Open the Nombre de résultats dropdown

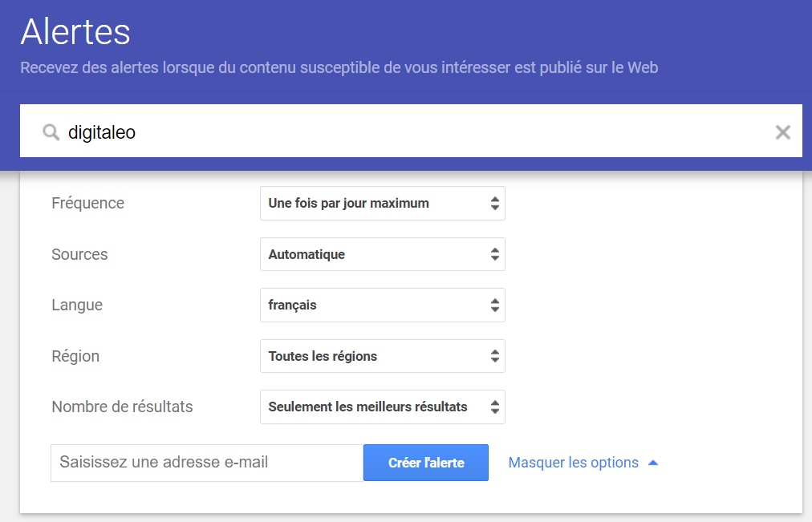[382, 407]
